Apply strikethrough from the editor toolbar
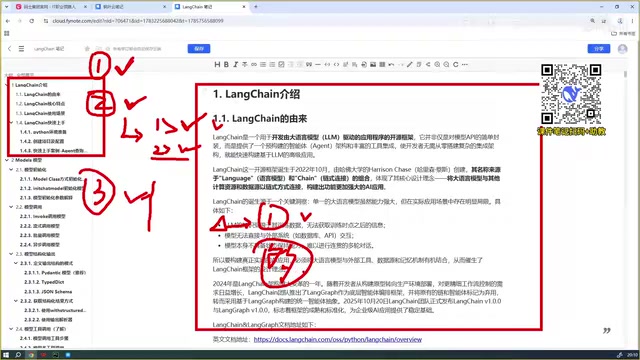 244,64
